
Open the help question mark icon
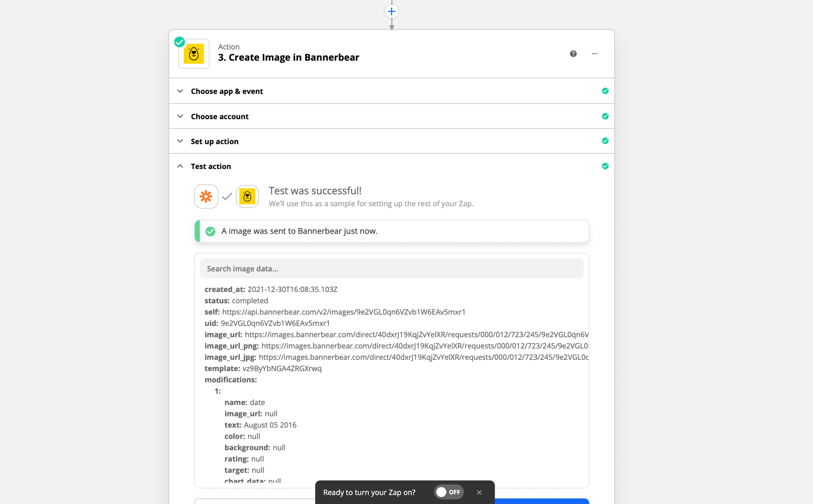pos(573,54)
